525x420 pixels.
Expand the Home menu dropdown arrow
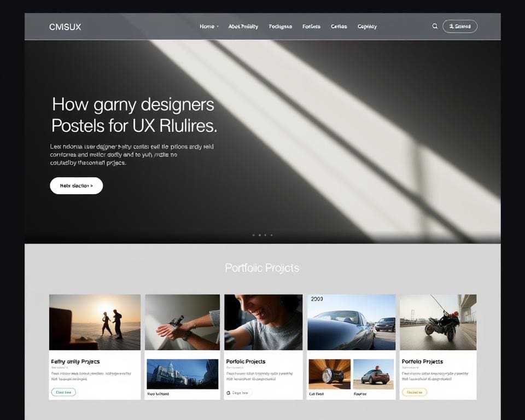click(x=218, y=26)
